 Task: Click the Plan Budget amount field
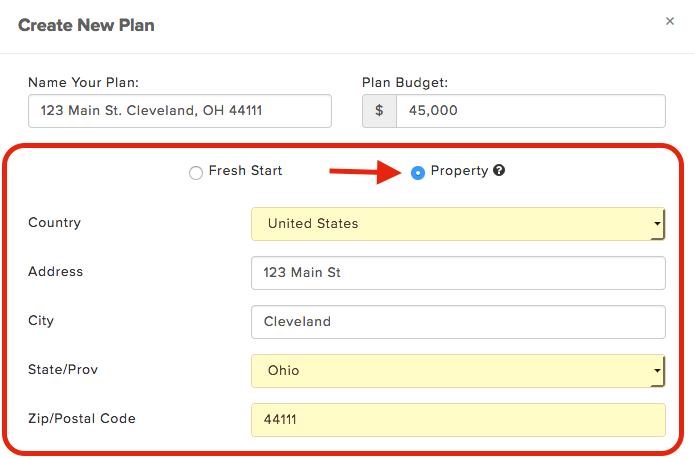tap(531, 111)
